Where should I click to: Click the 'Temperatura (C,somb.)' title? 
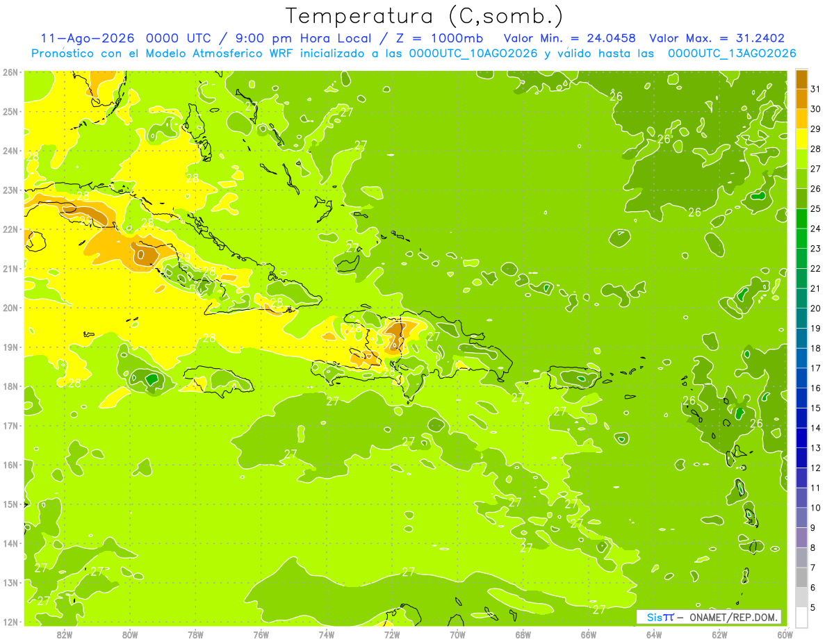(425, 16)
